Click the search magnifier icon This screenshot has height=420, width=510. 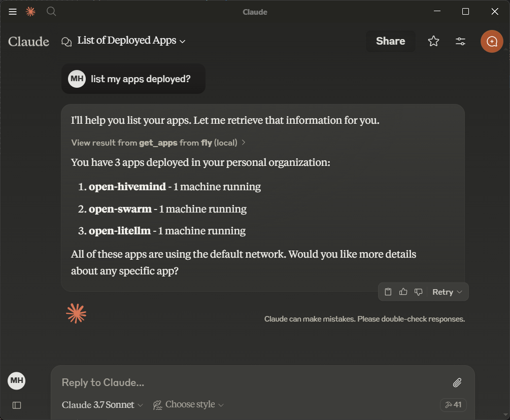pyautogui.click(x=51, y=12)
